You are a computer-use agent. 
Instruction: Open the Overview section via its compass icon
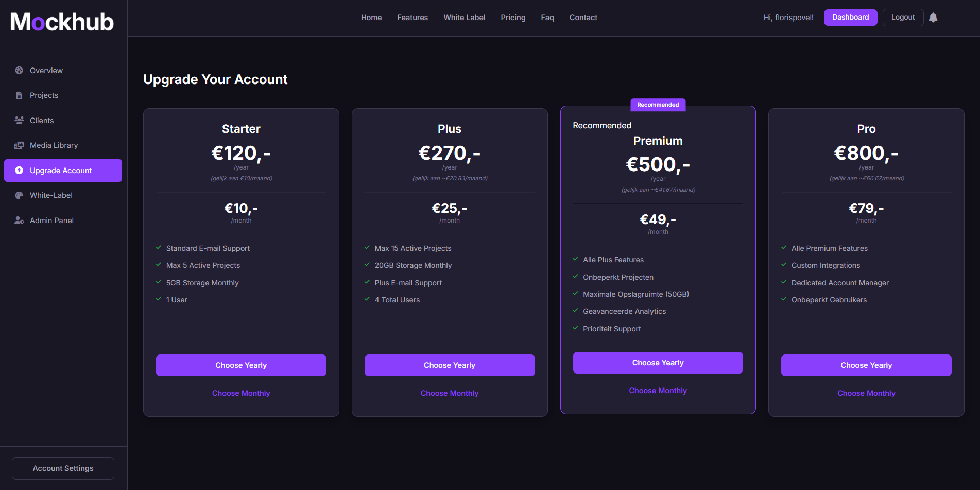(19, 70)
